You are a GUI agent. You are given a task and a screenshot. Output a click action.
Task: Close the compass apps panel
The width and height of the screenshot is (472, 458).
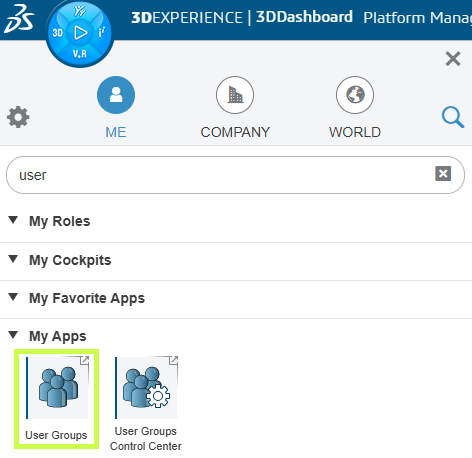click(x=453, y=59)
